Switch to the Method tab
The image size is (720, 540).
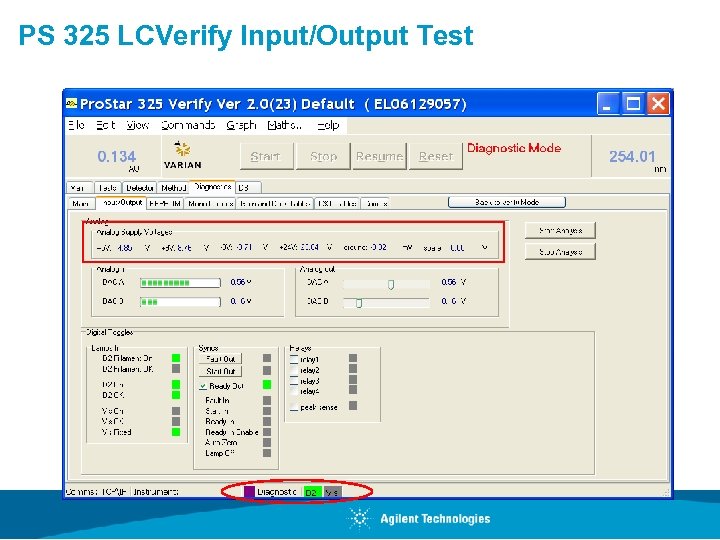(x=173, y=187)
